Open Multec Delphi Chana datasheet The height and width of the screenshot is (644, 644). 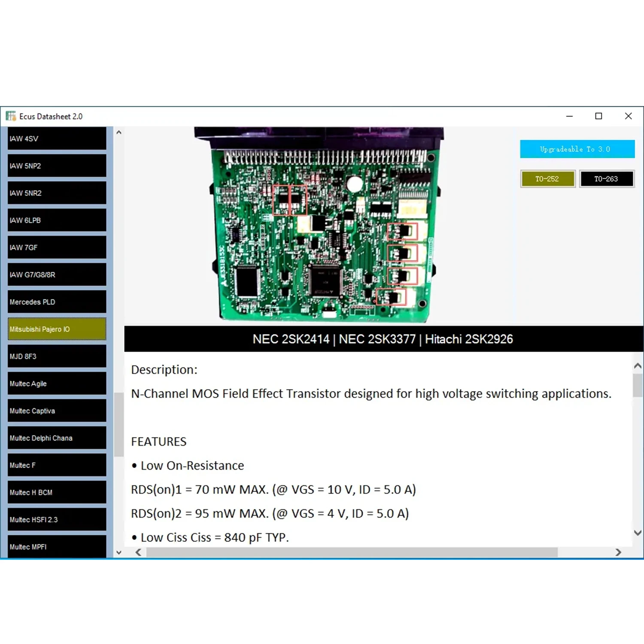click(x=57, y=438)
